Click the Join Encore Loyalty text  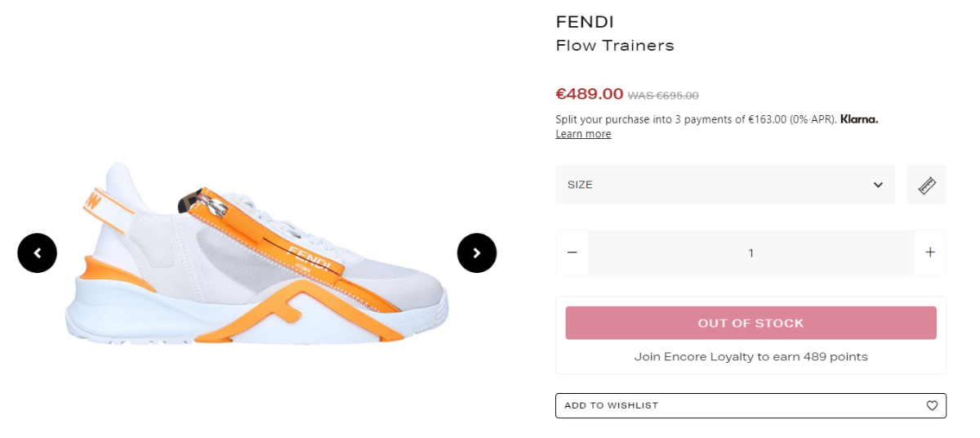(751, 357)
